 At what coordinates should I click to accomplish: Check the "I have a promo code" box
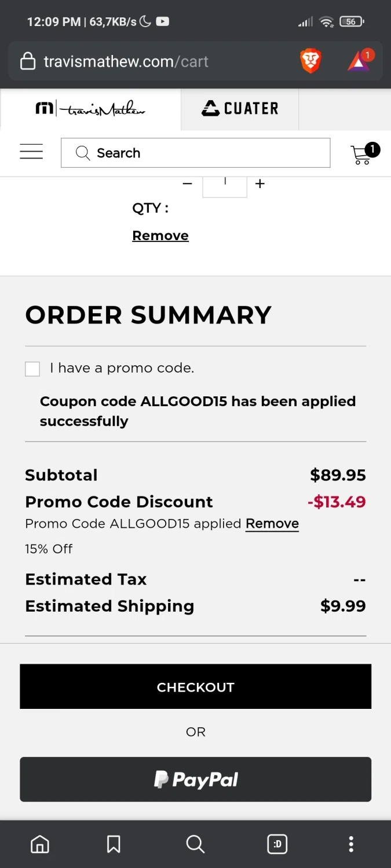point(32,369)
